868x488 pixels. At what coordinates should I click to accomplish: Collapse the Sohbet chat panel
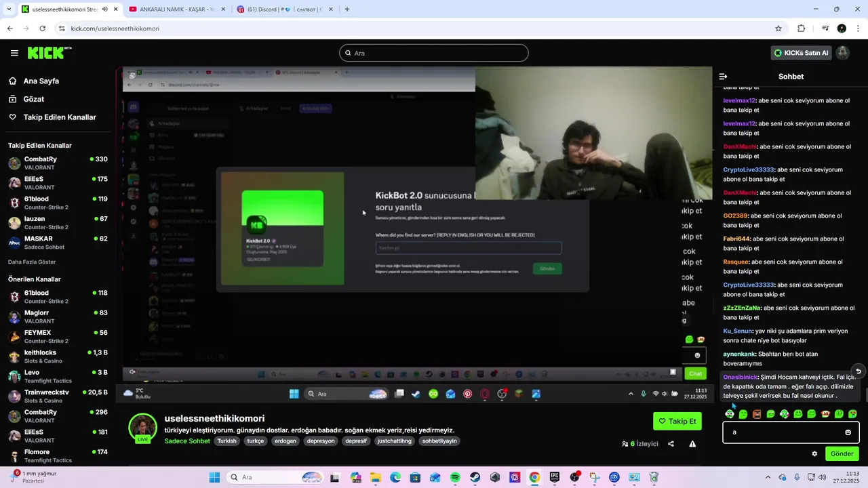[x=723, y=77]
